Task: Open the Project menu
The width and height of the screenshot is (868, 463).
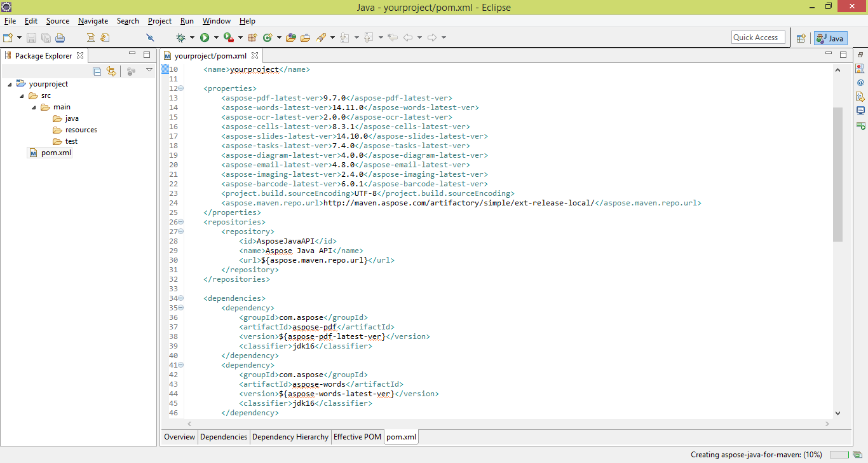Action: pos(159,21)
